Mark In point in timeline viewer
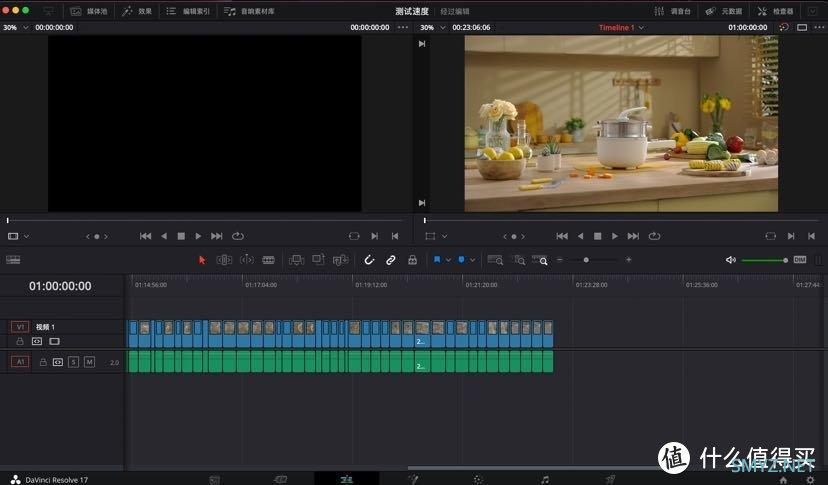 pyautogui.click(x=791, y=236)
